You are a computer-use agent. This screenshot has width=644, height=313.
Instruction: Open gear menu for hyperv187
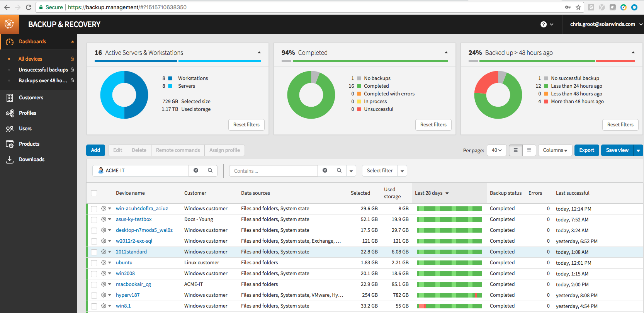pos(106,295)
